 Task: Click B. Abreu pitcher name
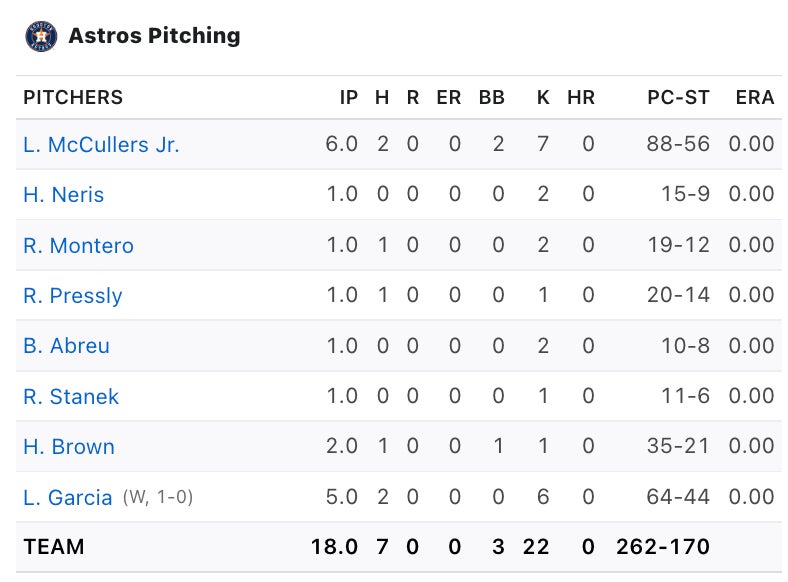coord(66,346)
